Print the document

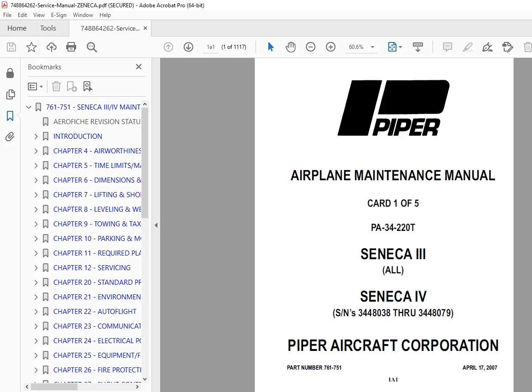(x=71, y=47)
